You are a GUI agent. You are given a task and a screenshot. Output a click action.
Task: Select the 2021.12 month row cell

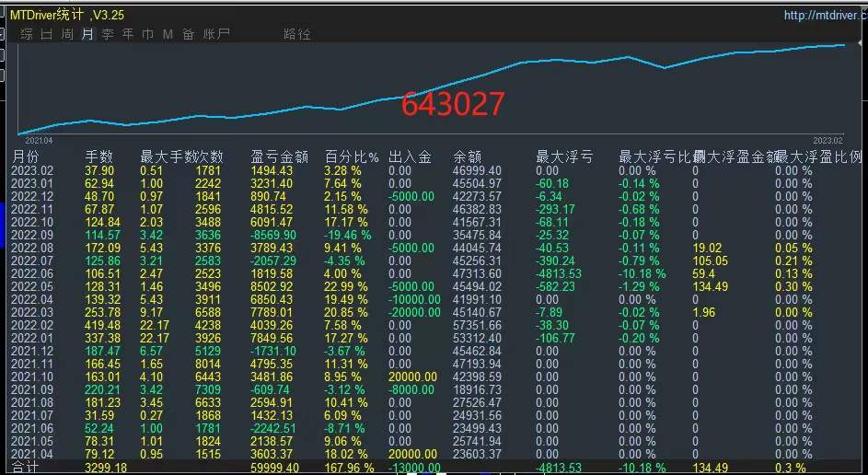32,351
